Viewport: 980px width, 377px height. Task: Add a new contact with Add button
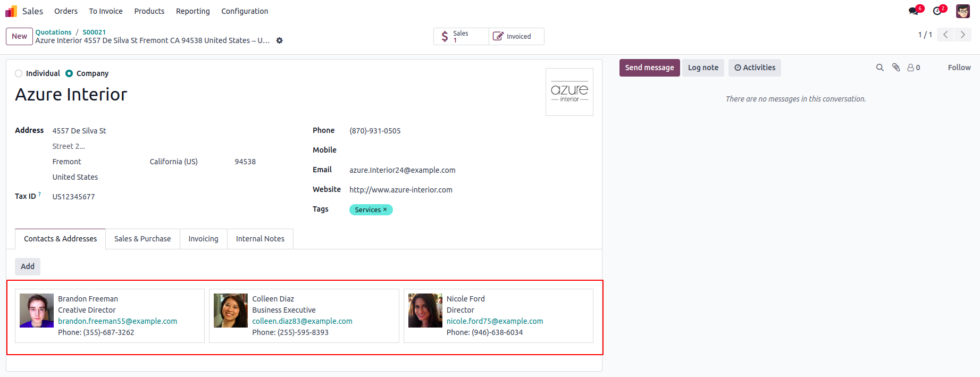[x=28, y=266]
